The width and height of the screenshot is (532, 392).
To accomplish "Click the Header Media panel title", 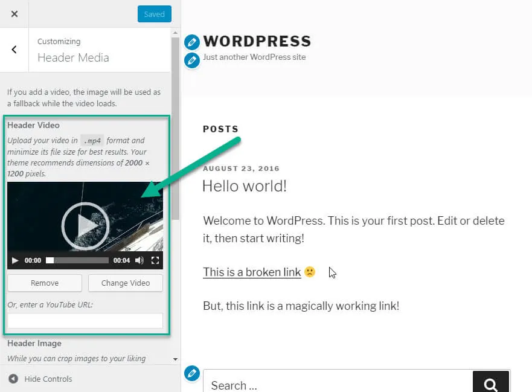I will tap(73, 58).
